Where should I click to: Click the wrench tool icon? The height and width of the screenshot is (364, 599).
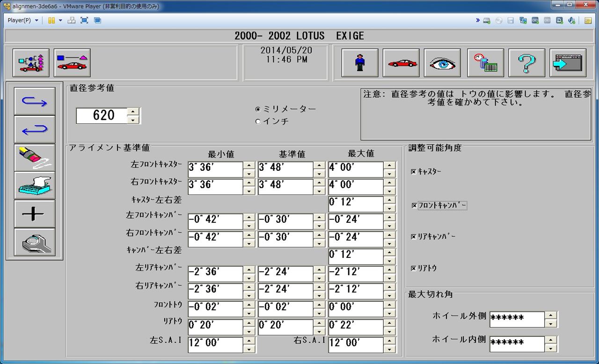[x=35, y=242]
